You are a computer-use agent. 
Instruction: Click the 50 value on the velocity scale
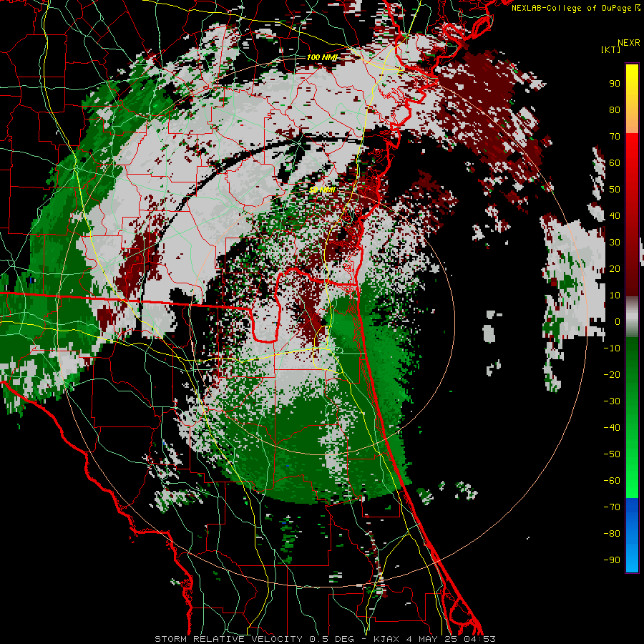[x=615, y=190]
